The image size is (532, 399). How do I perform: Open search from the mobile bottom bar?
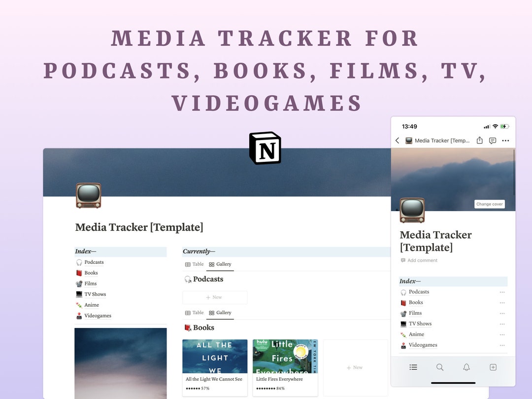(440, 367)
